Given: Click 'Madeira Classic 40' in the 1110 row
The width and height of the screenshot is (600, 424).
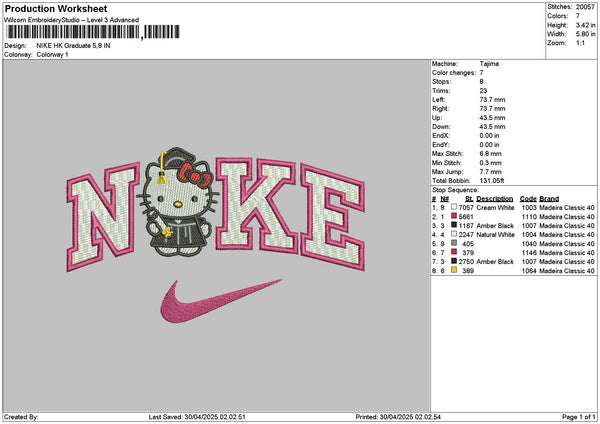Looking at the screenshot, I should click(x=567, y=217).
